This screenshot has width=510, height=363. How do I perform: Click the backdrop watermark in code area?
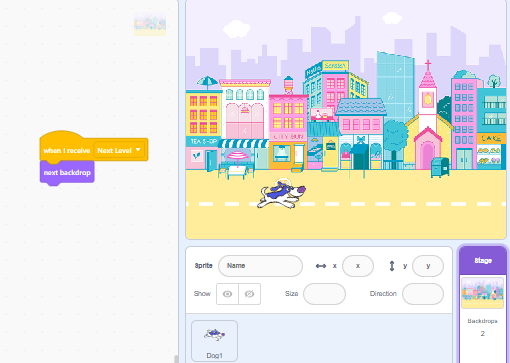[x=150, y=24]
